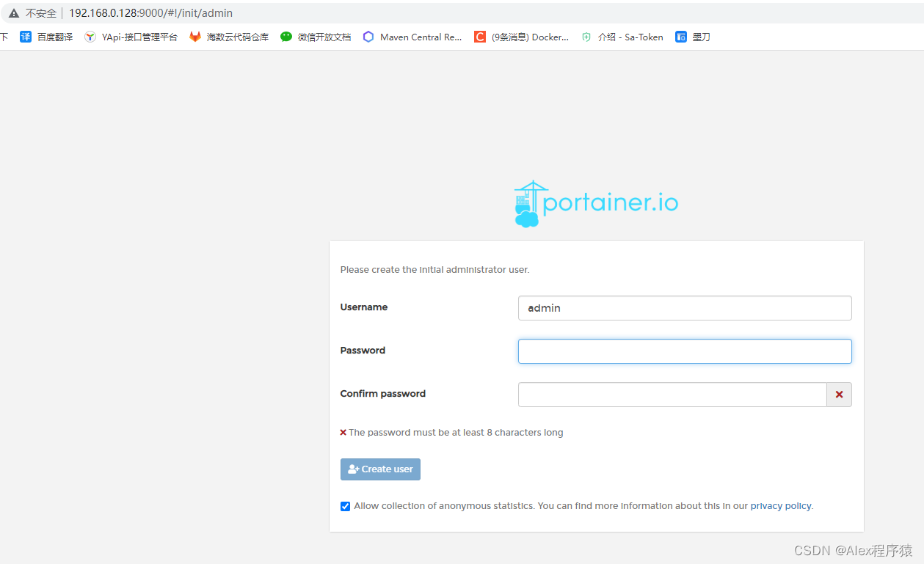Uncheck Allow collection of anonymous statistics
Image resolution: width=924 pixels, height=564 pixels.
pos(345,506)
